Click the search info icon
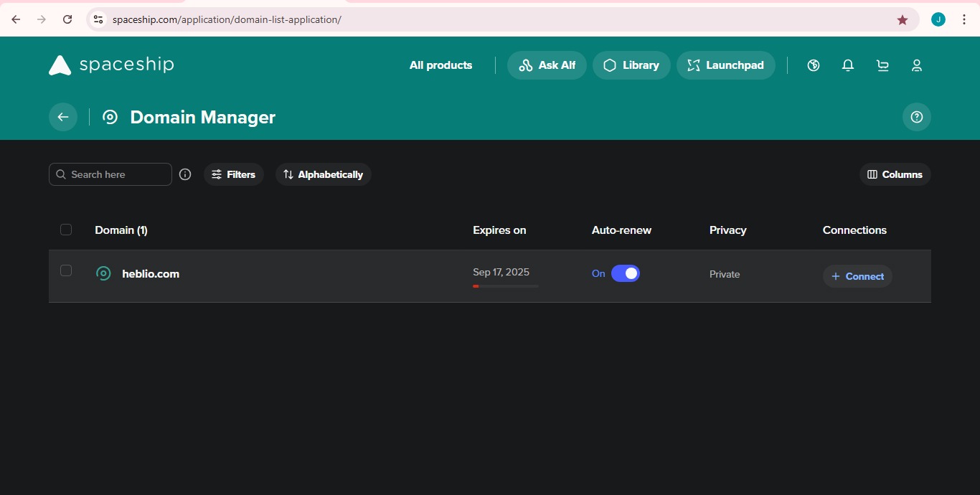Image resolution: width=980 pixels, height=495 pixels. coord(185,174)
